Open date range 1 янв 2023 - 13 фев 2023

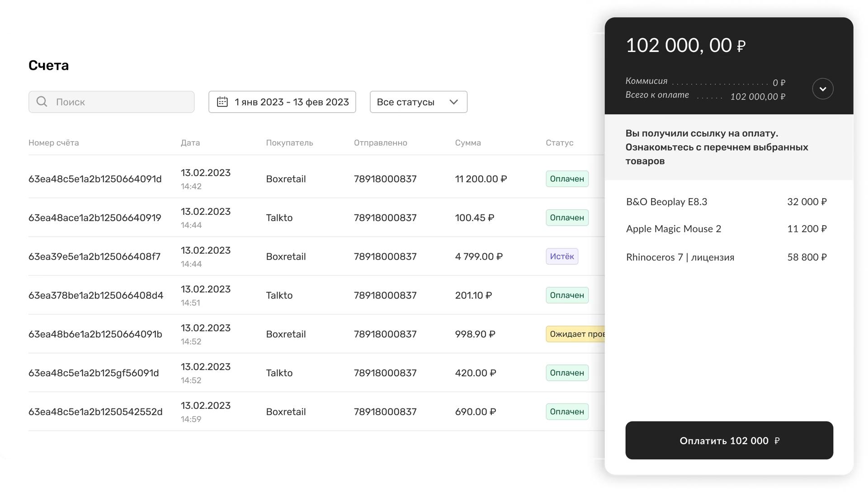pyautogui.click(x=291, y=102)
